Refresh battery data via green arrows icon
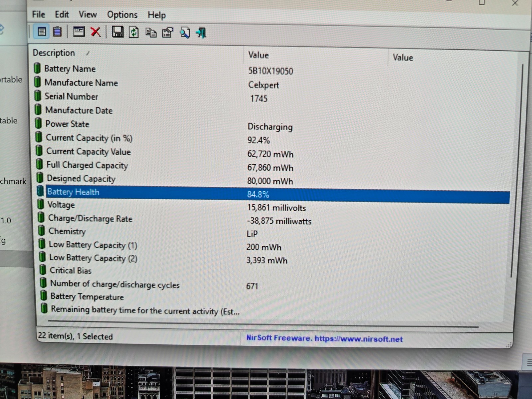Image resolution: width=532 pixels, height=399 pixels. tap(134, 32)
